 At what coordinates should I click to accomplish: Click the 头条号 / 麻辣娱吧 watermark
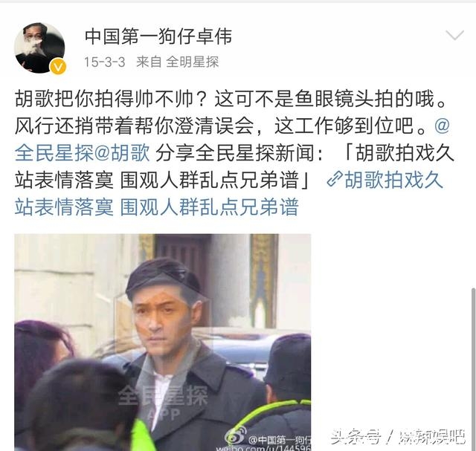[398, 437]
